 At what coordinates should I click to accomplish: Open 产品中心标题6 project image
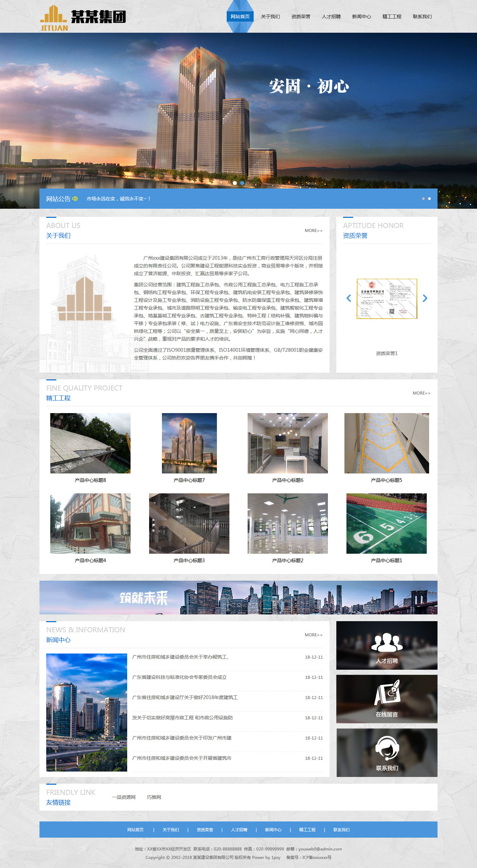point(288,443)
